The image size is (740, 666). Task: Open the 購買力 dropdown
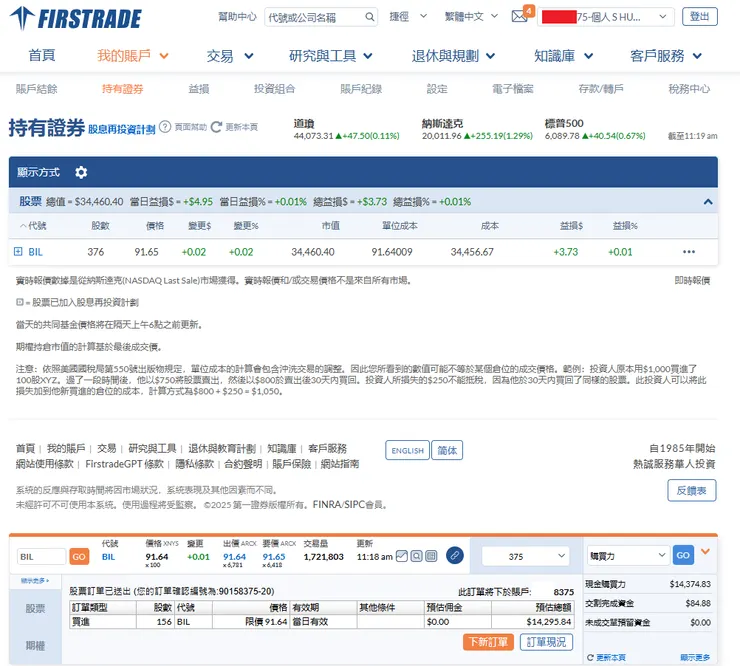627,556
